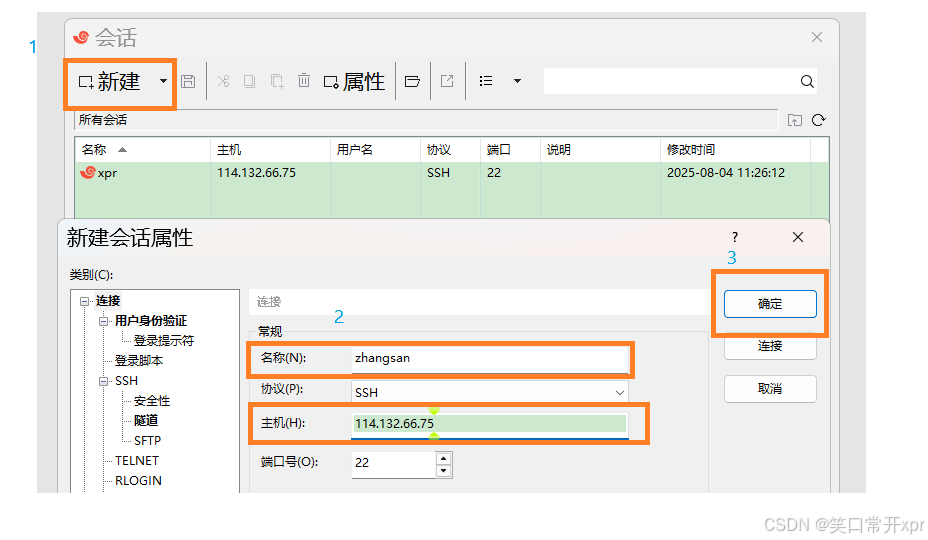Increase port number with up stepper arrow

(x=443, y=458)
